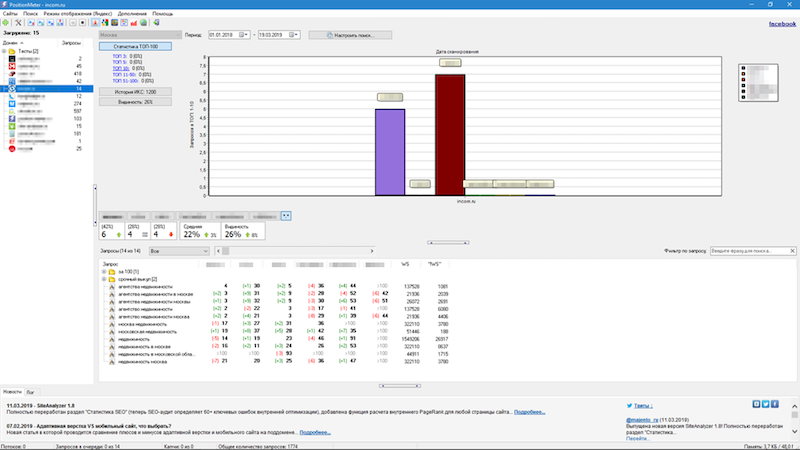Click the ТОП 3 statistics link
Image resolution: width=800 pixels, height=450 pixels.
[x=119, y=56]
